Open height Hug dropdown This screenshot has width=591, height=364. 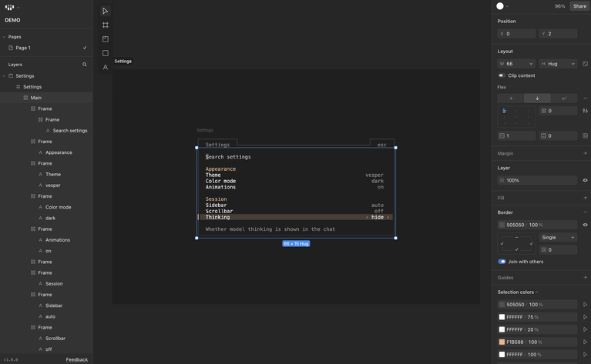click(x=573, y=64)
